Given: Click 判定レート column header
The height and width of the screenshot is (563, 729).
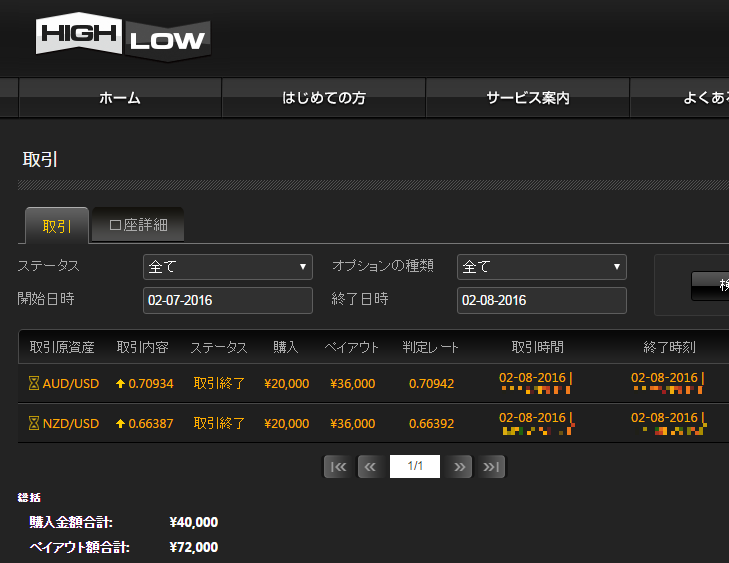Looking at the screenshot, I should click(431, 347).
